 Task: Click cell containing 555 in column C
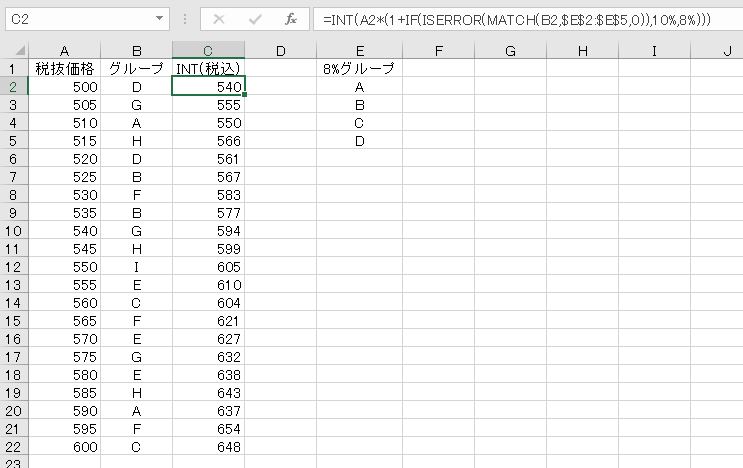208,105
